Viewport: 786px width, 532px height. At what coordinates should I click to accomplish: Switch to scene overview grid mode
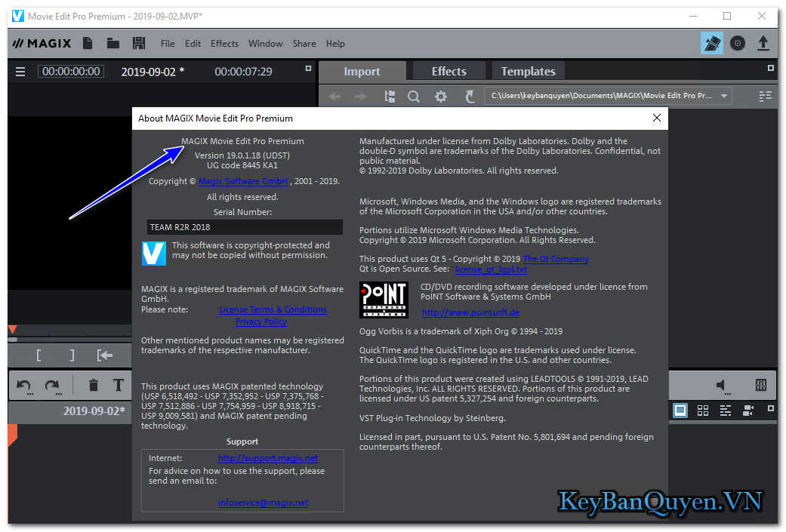703,411
